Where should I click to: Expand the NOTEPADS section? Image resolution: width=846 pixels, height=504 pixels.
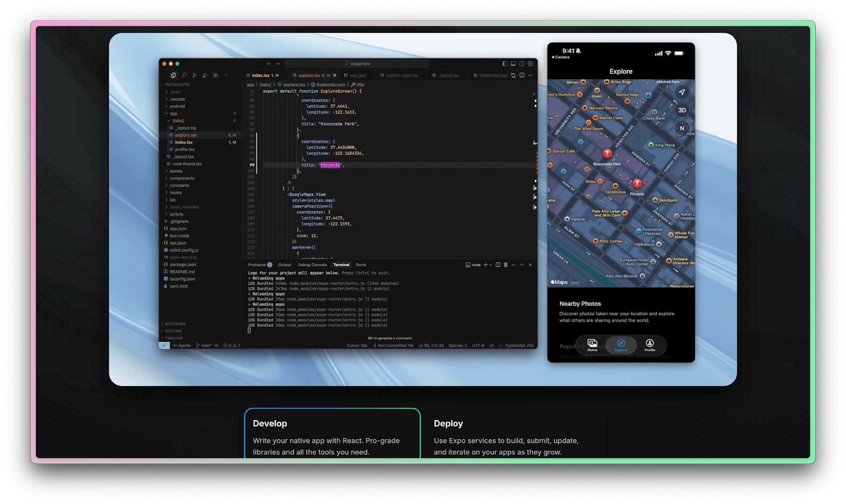pos(175,324)
